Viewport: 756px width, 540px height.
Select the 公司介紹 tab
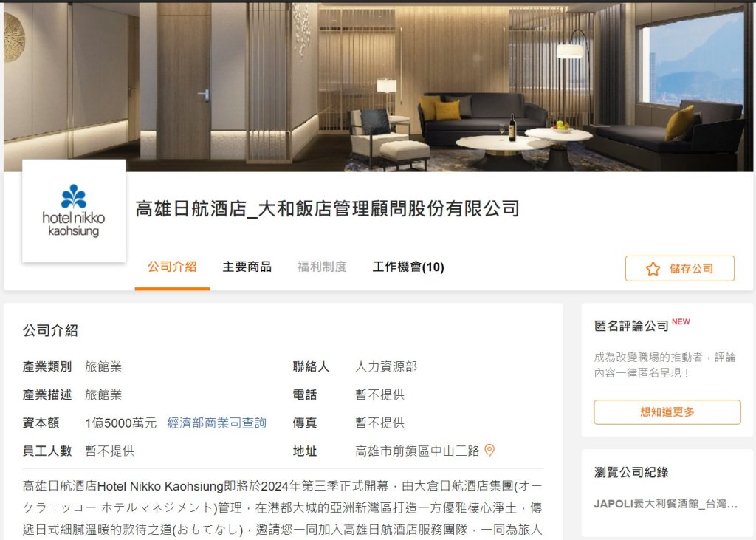tap(172, 267)
